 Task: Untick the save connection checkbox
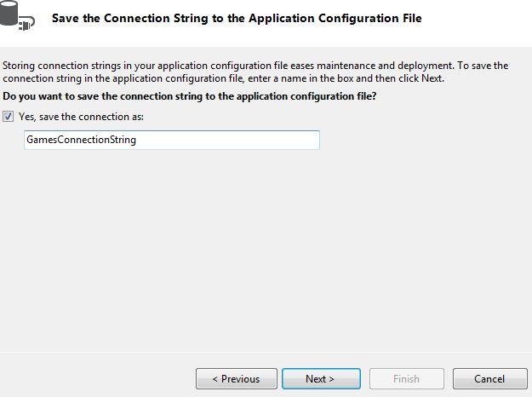coord(9,117)
